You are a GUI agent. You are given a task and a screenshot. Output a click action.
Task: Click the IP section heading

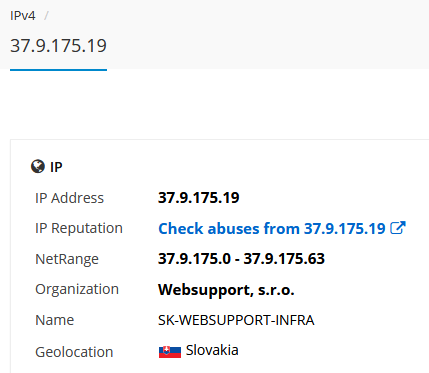click(x=56, y=167)
